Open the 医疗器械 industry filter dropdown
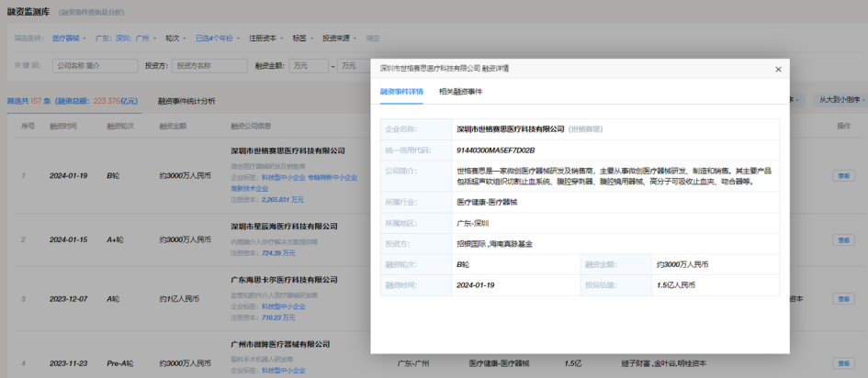Screen dimensions: 868x378 click(68, 39)
